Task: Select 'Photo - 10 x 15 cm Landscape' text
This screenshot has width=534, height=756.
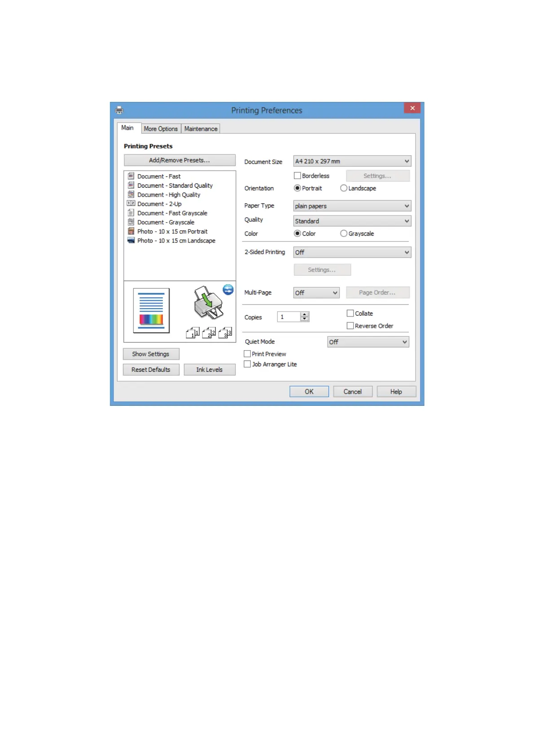Action: pos(176,241)
